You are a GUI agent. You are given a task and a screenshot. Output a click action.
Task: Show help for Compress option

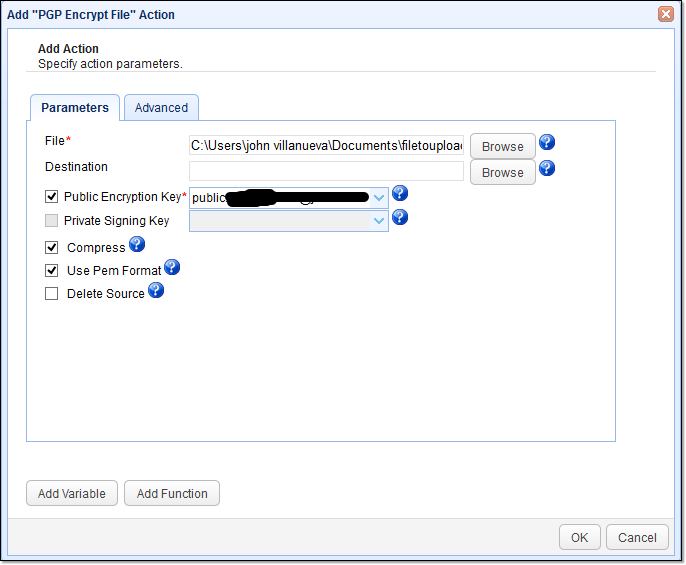point(137,244)
